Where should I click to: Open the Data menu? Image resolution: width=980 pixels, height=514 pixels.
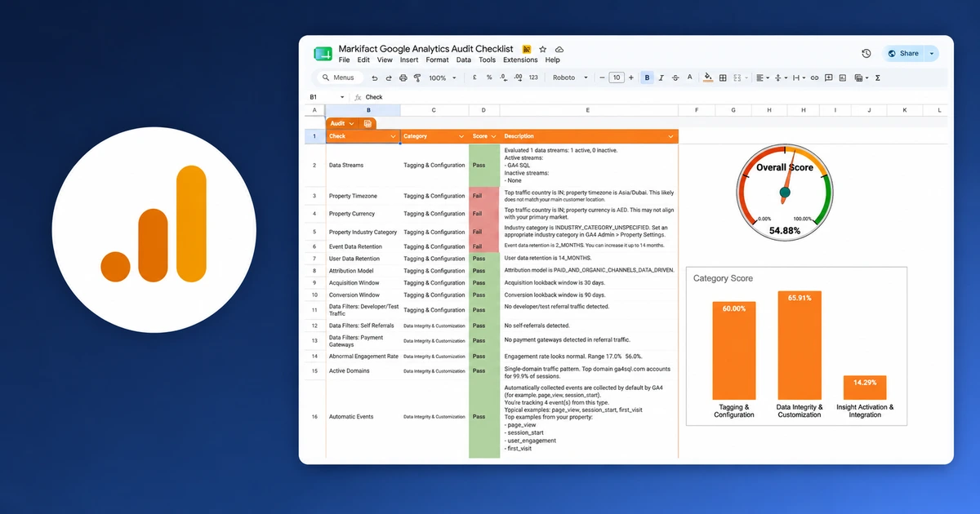tap(464, 60)
